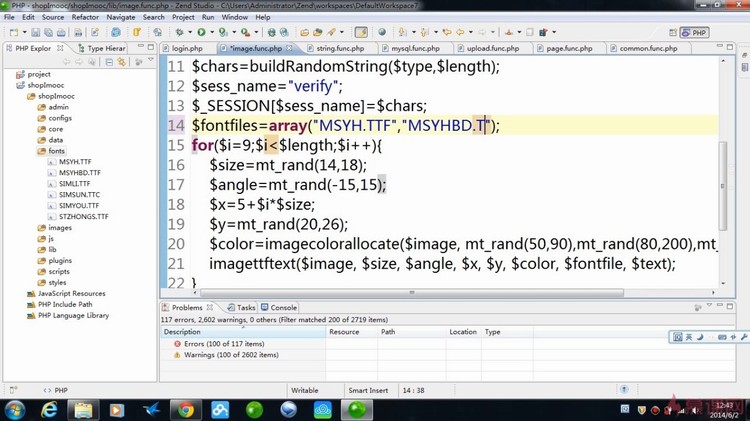Switch to the Console tab

283,308
